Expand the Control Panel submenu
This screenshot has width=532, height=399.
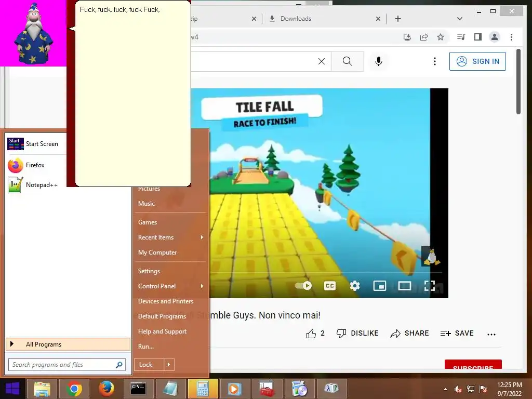click(202, 286)
